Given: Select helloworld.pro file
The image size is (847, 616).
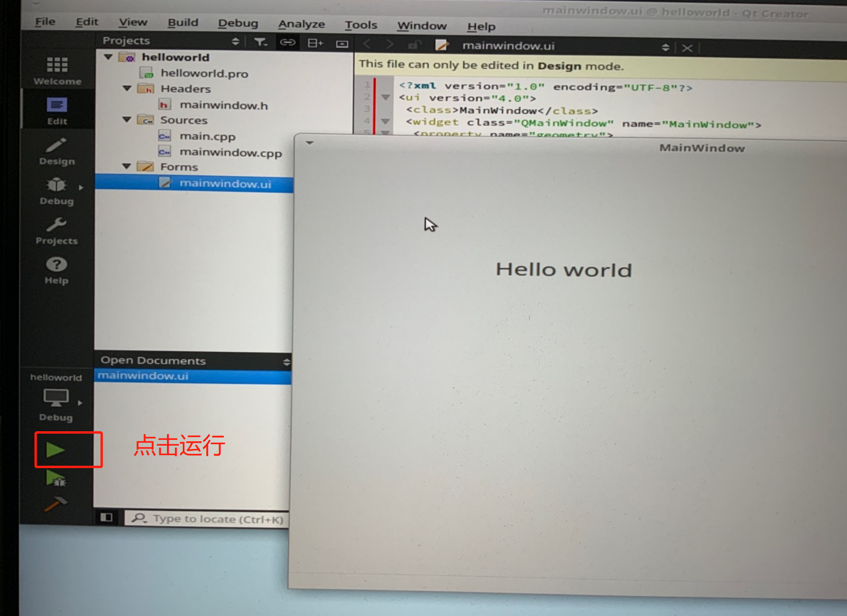Looking at the screenshot, I should click(x=204, y=73).
